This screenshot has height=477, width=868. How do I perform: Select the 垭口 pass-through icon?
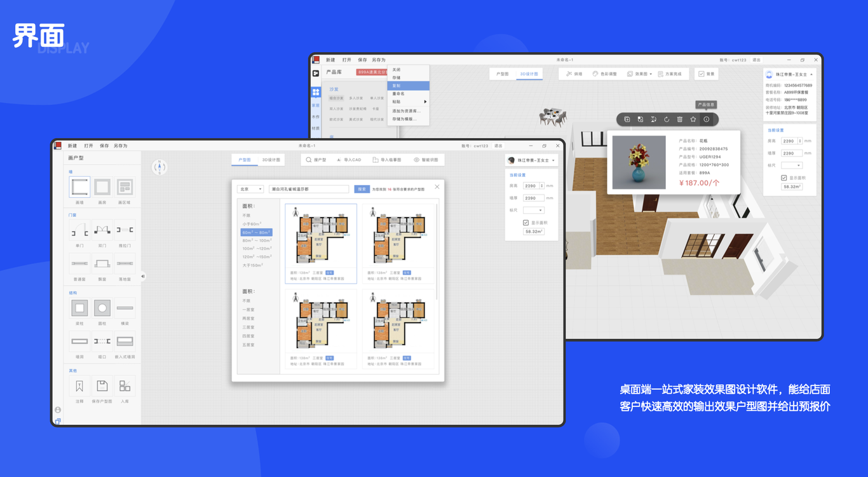point(102,342)
